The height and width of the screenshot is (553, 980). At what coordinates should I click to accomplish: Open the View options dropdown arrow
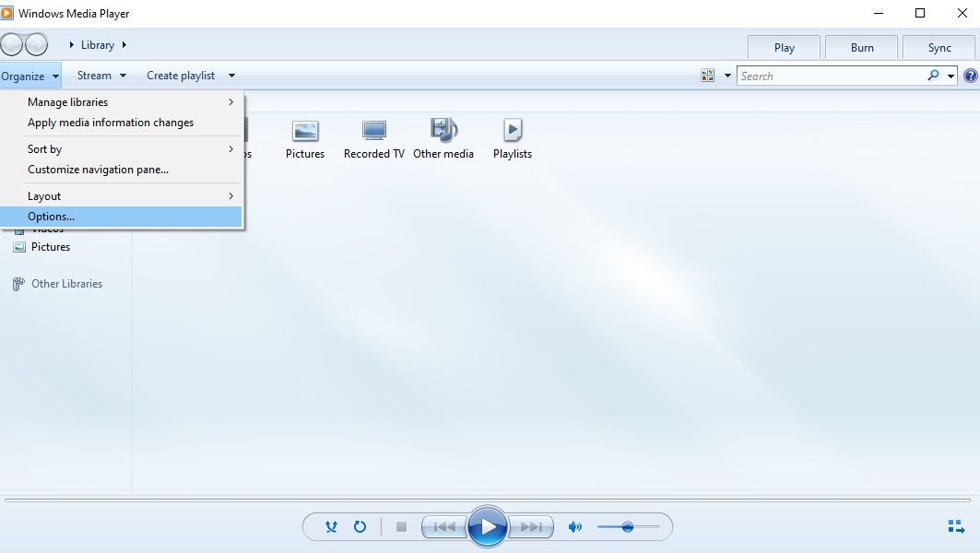727,76
